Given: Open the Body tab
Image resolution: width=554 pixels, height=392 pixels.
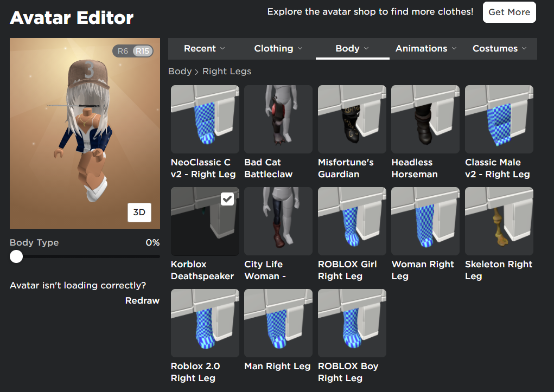Looking at the screenshot, I should pos(352,48).
